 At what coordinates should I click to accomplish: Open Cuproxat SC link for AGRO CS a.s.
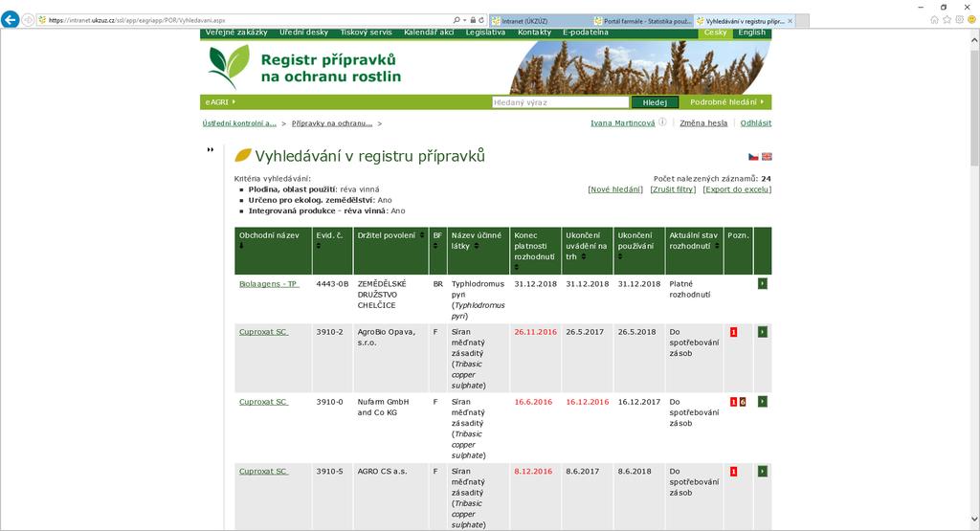(x=263, y=471)
